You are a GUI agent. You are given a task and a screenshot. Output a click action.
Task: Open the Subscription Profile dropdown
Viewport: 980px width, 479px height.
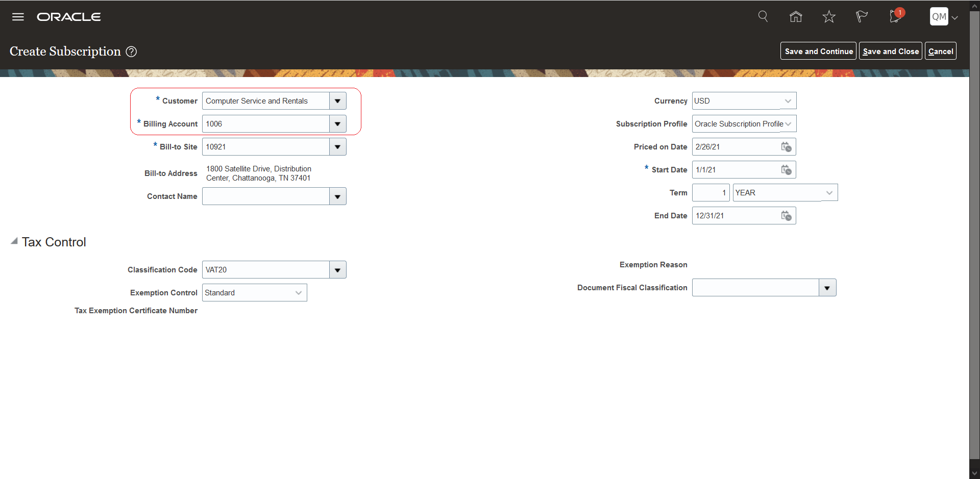point(744,124)
